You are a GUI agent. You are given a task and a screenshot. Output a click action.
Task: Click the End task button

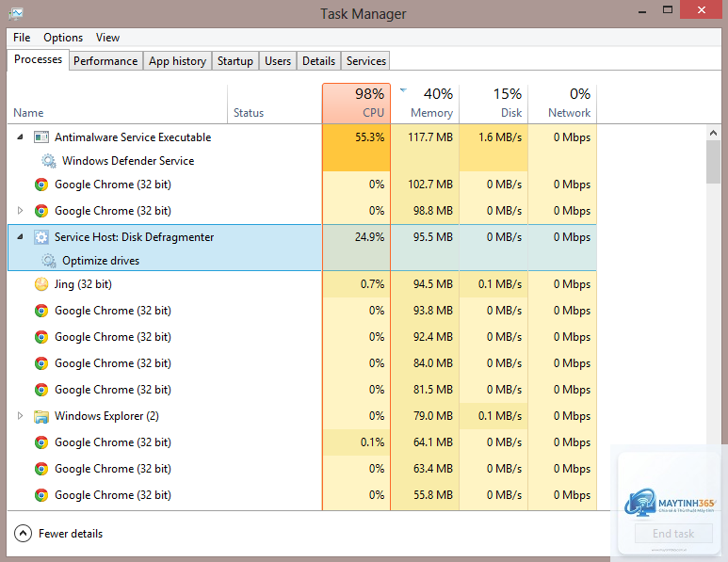coord(673,534)
